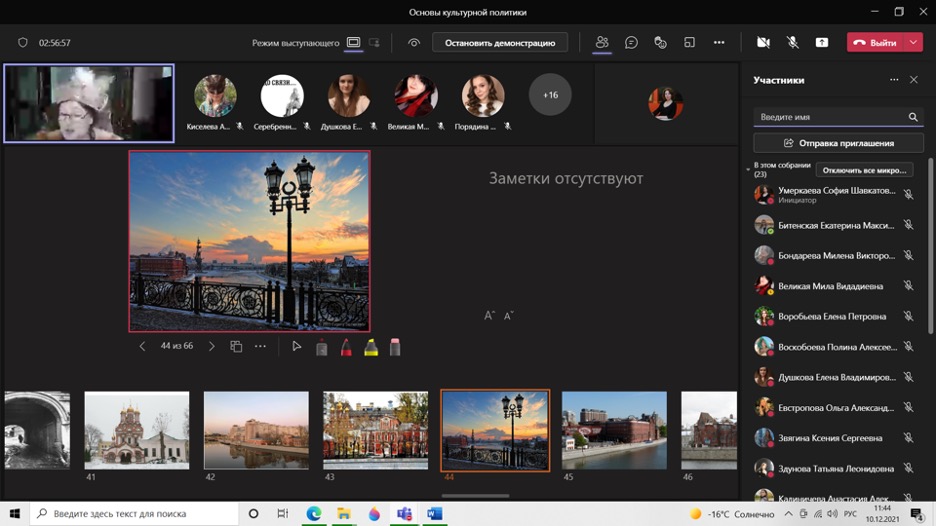Viewport: 936px width, 526px height.
Task: Expand the dropdown arrow next to Выйти
Action: (x=914, y=43)
